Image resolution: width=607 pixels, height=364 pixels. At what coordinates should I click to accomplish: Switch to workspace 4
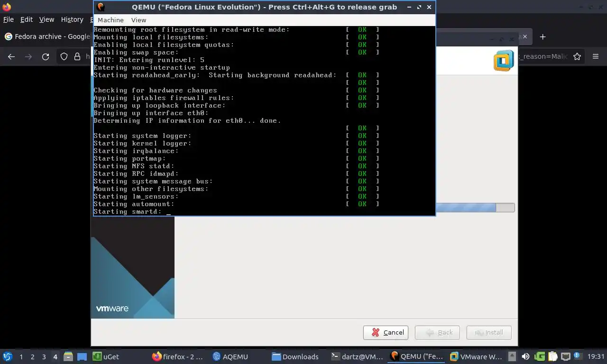coord(55,356)
